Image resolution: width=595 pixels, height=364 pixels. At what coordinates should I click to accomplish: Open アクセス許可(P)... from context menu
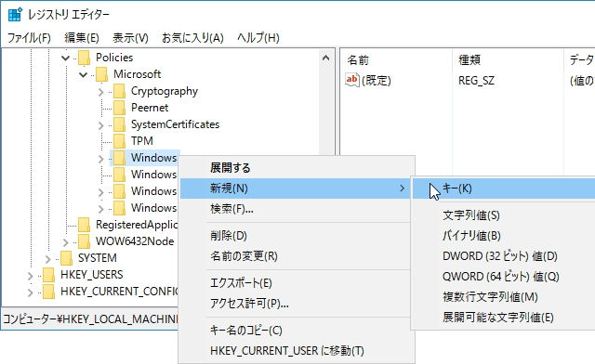[x=297, y=304]
